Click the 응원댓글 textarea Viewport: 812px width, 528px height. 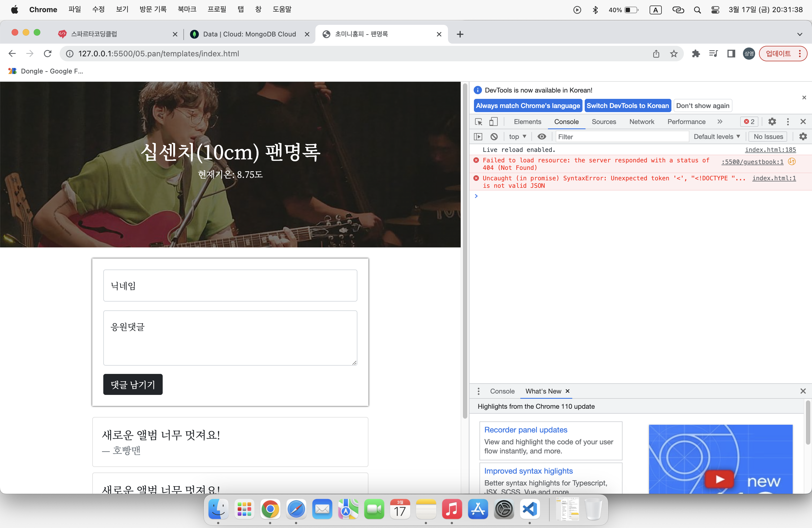(x=230, y=338)
